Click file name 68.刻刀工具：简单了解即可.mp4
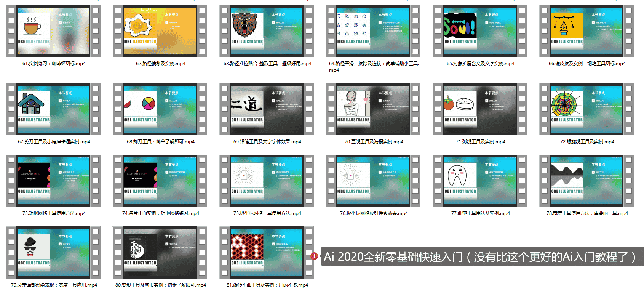 (x=161, y=142)
